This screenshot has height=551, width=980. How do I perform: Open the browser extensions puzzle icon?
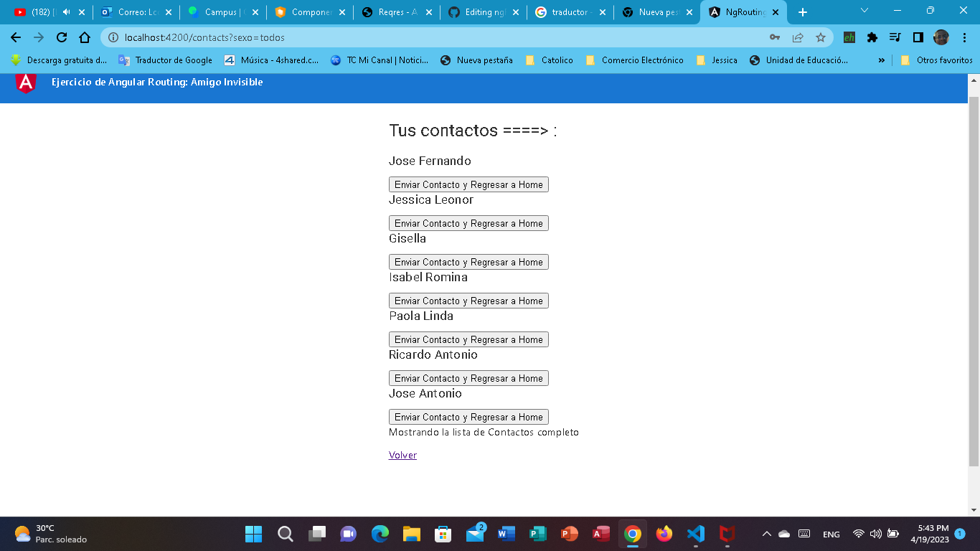(872, 37)
